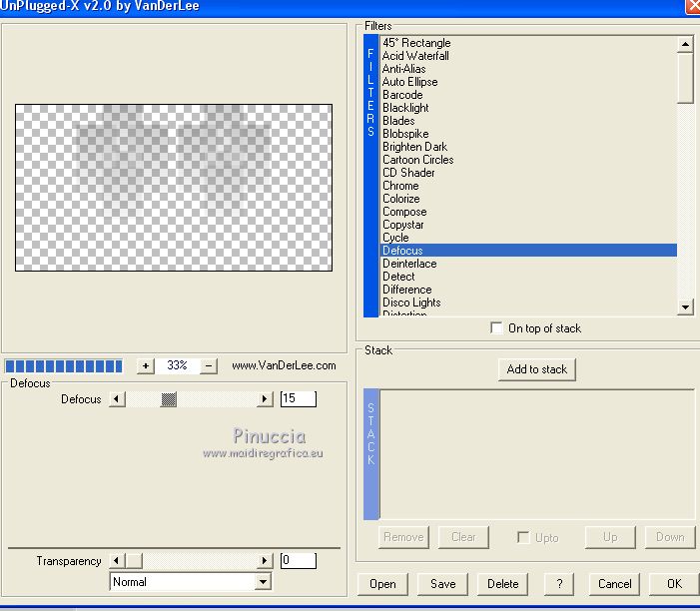Open the Normal blend mode dropdown
The image size is (700, 611).
[x=264, y=581]
